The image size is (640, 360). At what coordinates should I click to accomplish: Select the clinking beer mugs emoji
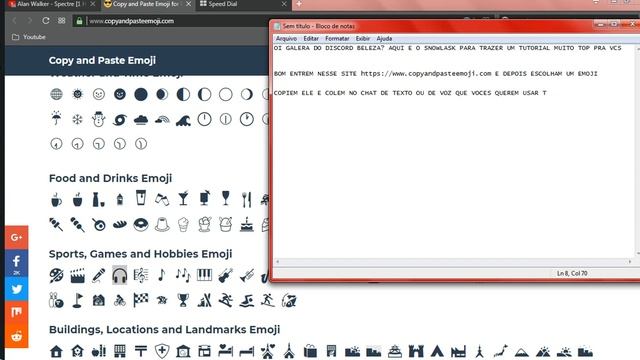(162, 199)
